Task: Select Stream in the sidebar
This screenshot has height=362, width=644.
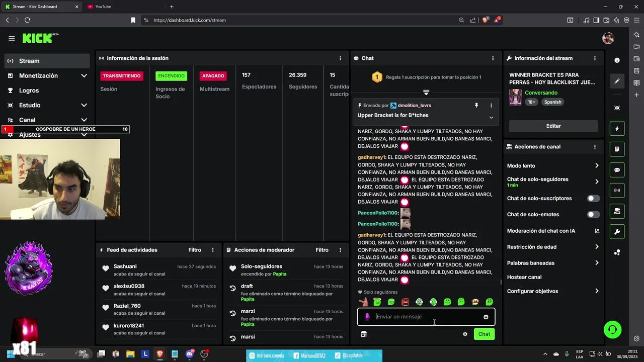Action: [48, 61]
